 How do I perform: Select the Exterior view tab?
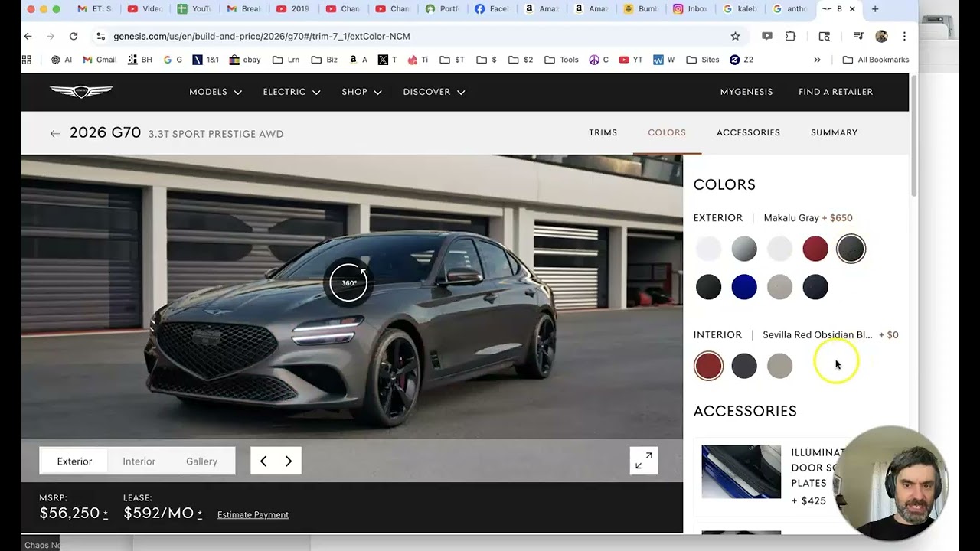tap(74, 461)
